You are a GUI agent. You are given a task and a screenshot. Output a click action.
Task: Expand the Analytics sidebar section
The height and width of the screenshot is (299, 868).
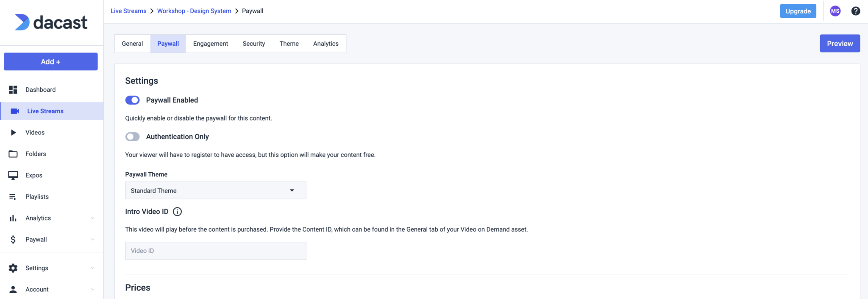coord(52,218)
